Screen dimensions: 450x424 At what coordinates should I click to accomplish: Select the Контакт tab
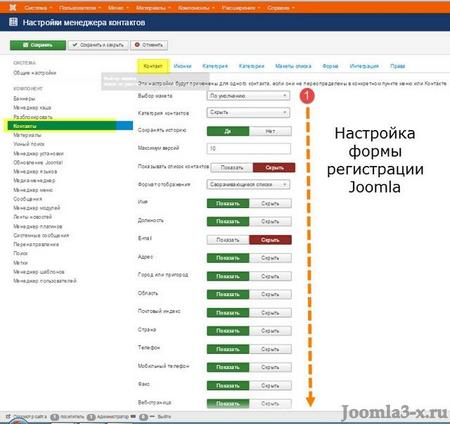pos(153,66)
